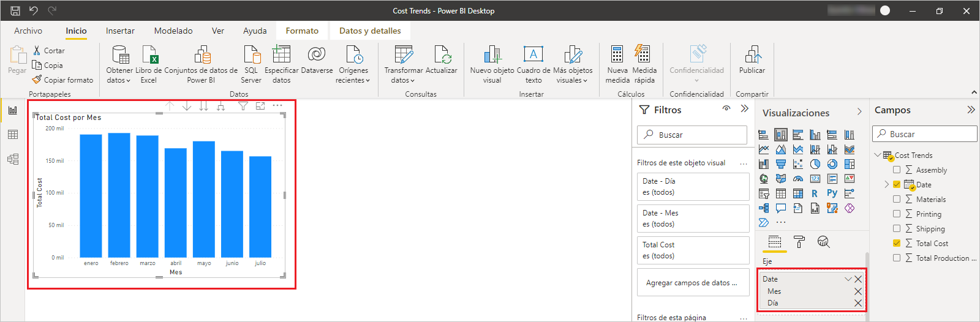Select funnel visualization icon

(781, 164)
